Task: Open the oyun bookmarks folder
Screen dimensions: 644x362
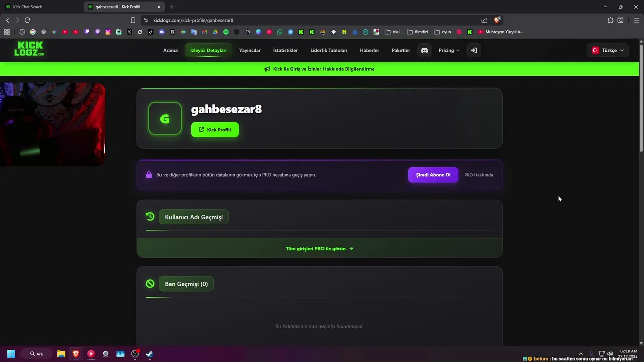Action: click(x=442, y=32)
